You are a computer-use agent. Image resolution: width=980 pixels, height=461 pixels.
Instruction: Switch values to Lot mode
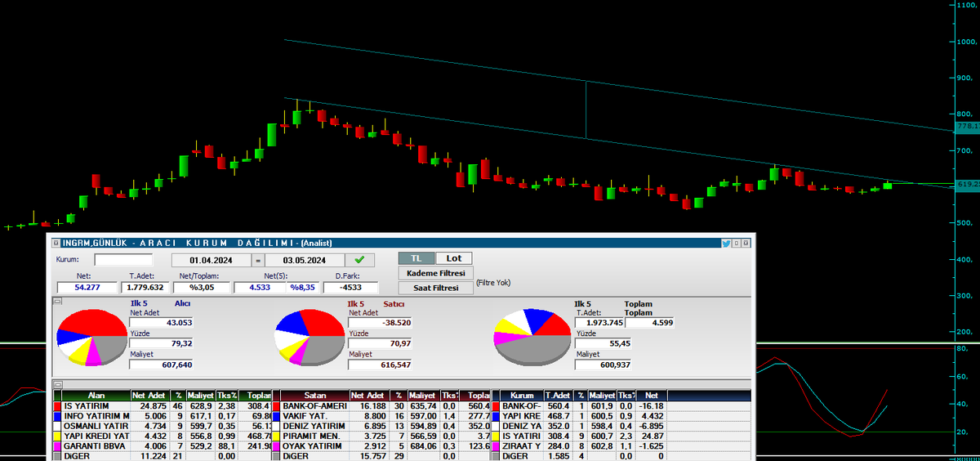[x=453, y=258]
